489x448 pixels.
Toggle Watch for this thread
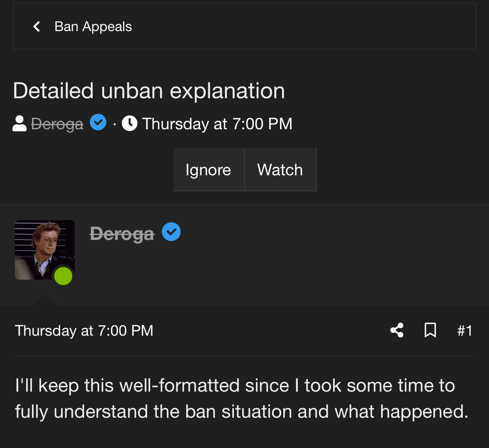(x=280, y=170)
